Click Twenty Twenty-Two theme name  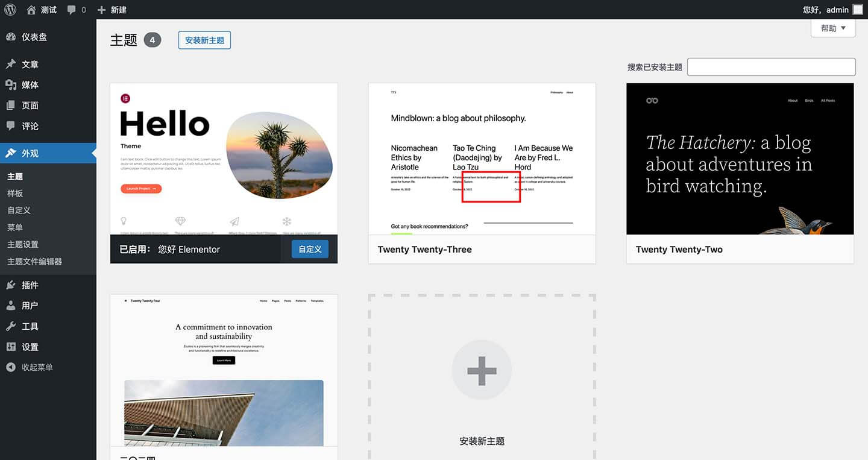(679, 250)
